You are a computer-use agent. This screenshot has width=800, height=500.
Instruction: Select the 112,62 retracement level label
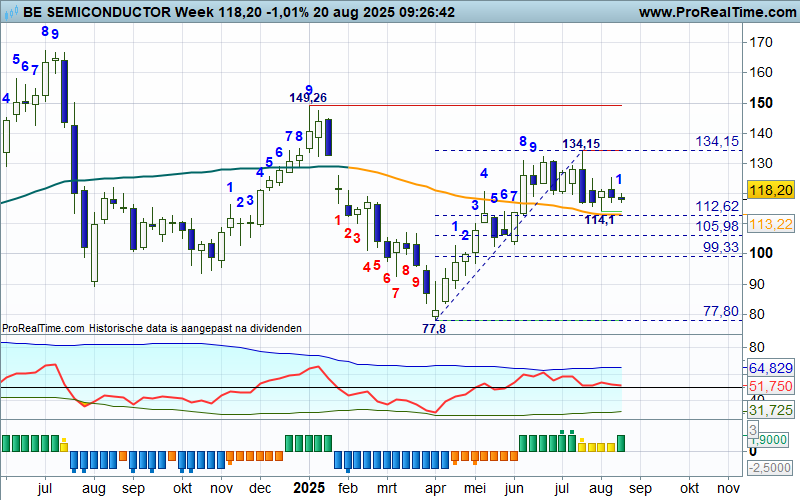(x=719, y=206)
